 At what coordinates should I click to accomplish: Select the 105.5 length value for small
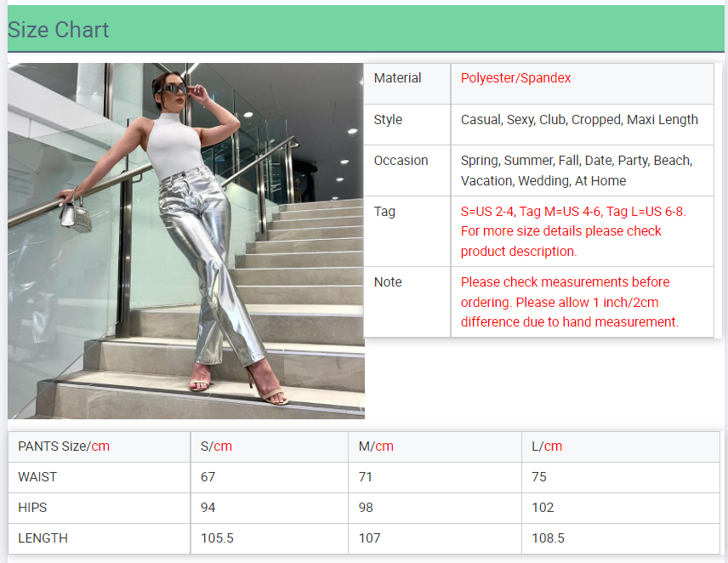(218, 538)
